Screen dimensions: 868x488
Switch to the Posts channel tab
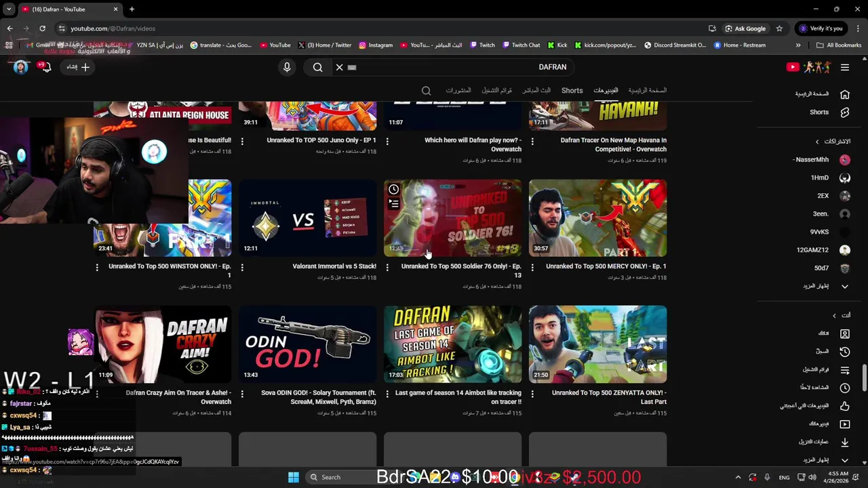(x=458, y=91)
